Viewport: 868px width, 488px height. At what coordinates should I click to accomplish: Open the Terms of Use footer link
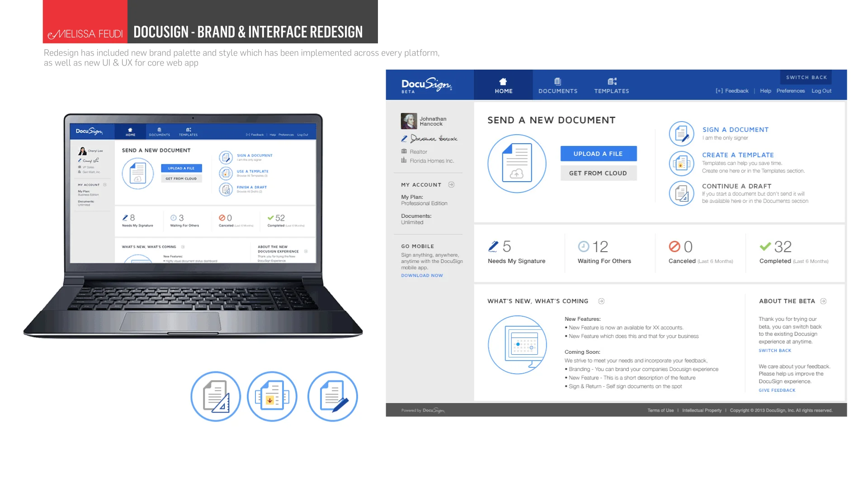660,410
